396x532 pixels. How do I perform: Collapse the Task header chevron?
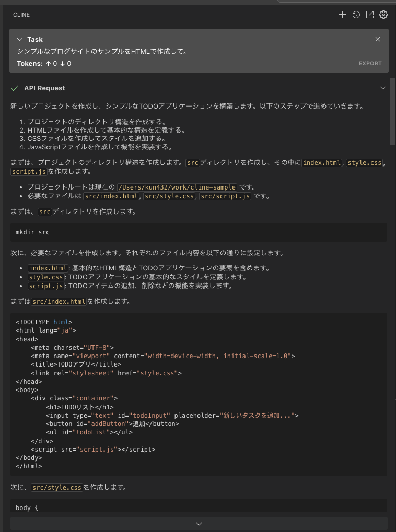20,39
